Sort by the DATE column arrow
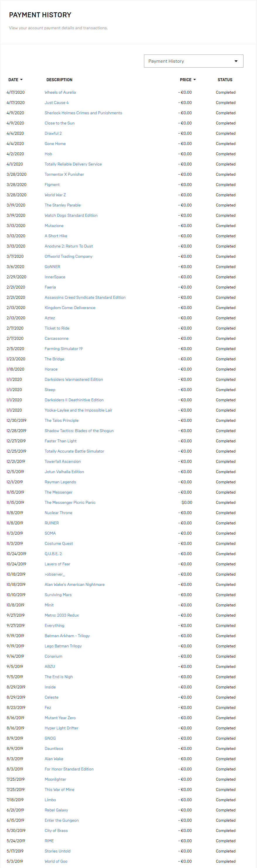The width and height of the screenshot is (257, 868). tap(22, 80)
